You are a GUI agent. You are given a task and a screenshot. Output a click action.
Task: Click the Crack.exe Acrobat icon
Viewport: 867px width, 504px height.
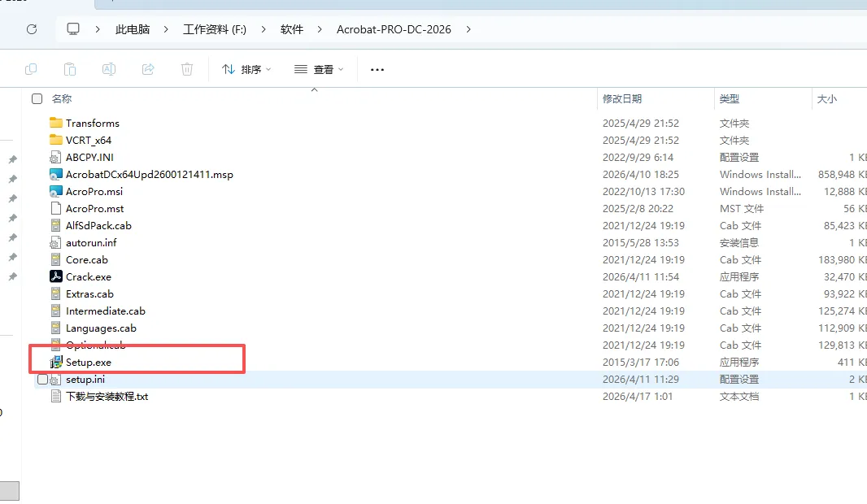point(56,276)
